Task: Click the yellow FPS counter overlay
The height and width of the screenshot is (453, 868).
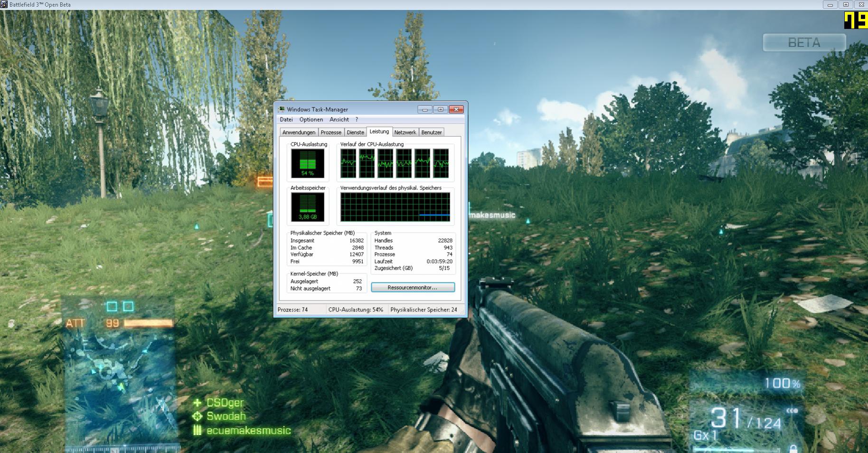Action: tap(856, 20)
